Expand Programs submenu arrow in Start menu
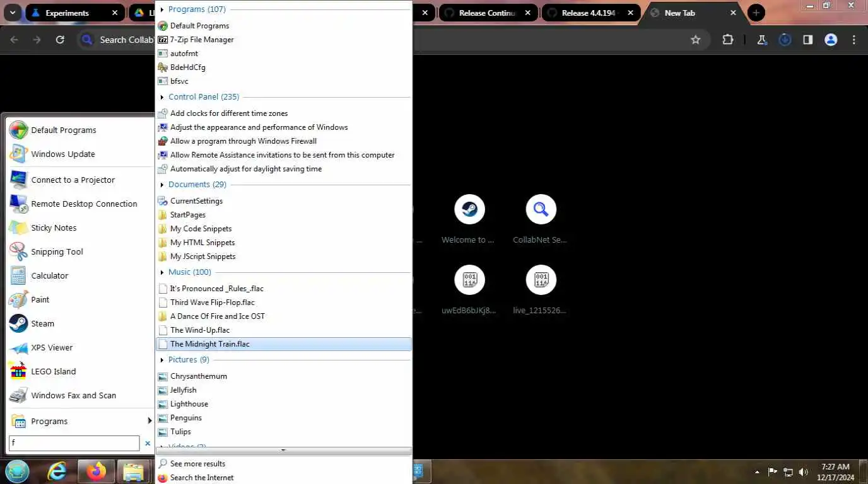 click(x=150, y=421)
